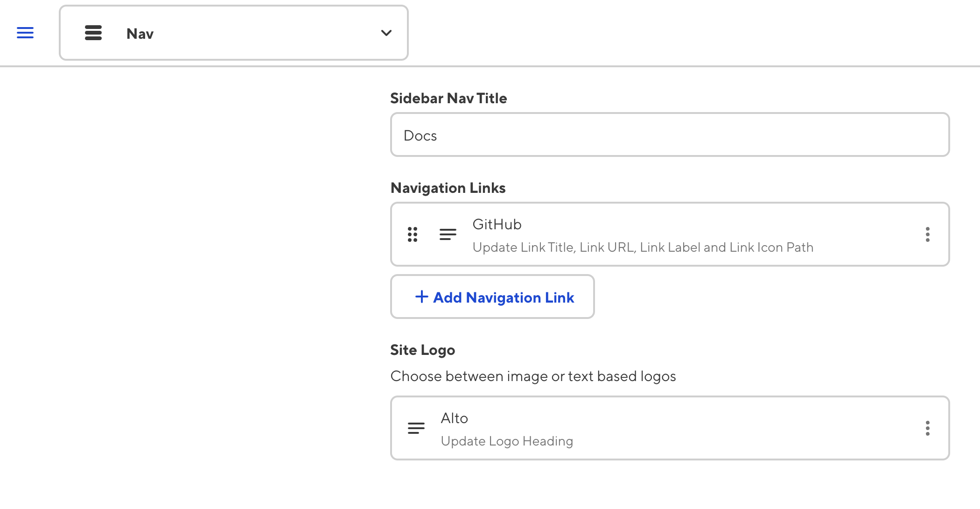Image resolution: width=980 pixels, height=509 pixels.
Task: Click the chevron arrow in Nav selector
Action: 386,33
